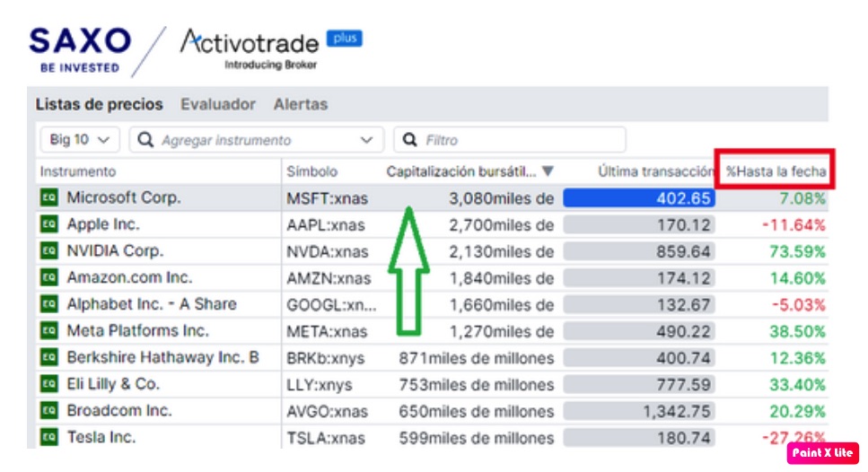The width and height of the screenshot is (868, 472).
Task: Click inside the Filtro input field
Action: coord(521,140)
